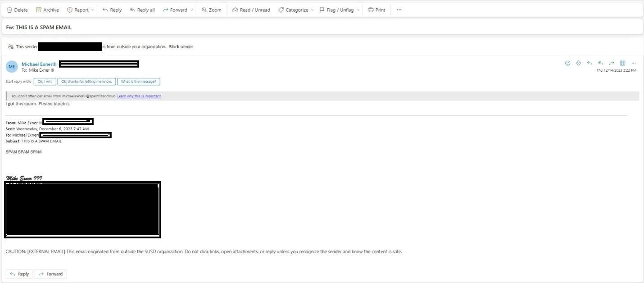Open the apps grid icon in message header
The image size is (644, 283).
[x=622, y=63]
